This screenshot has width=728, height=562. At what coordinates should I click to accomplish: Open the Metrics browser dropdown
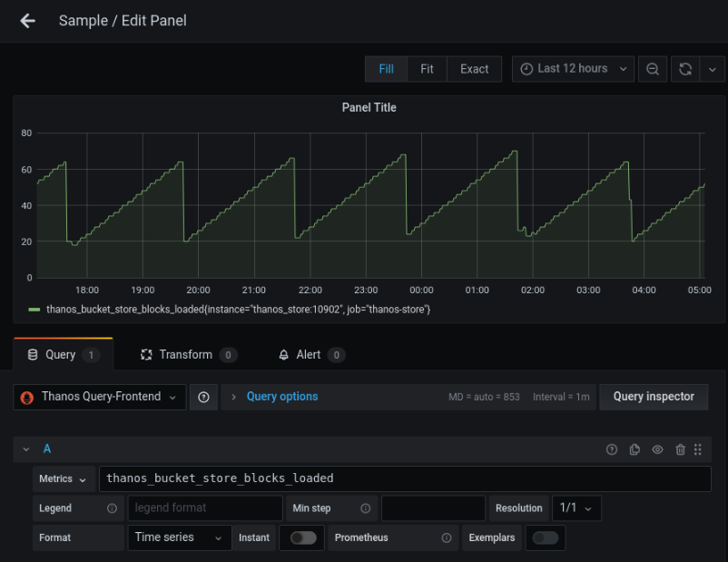(x=64, y=478)
